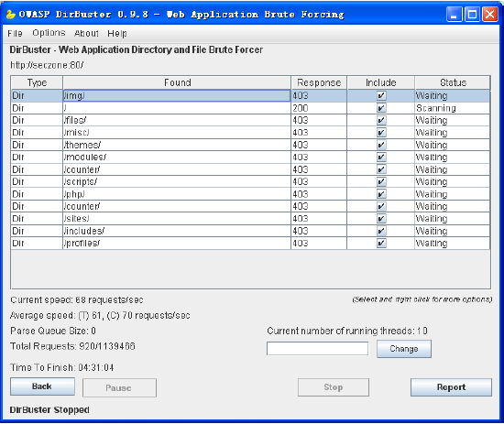
Task: Open the File menu
Action: coord(15,33)
